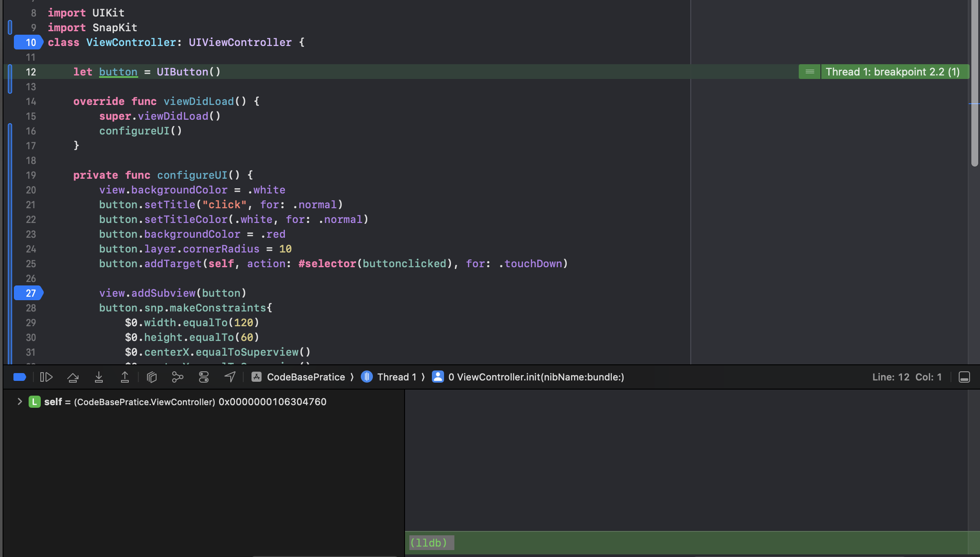Expand the self variable in debugger

click(20, 402)
